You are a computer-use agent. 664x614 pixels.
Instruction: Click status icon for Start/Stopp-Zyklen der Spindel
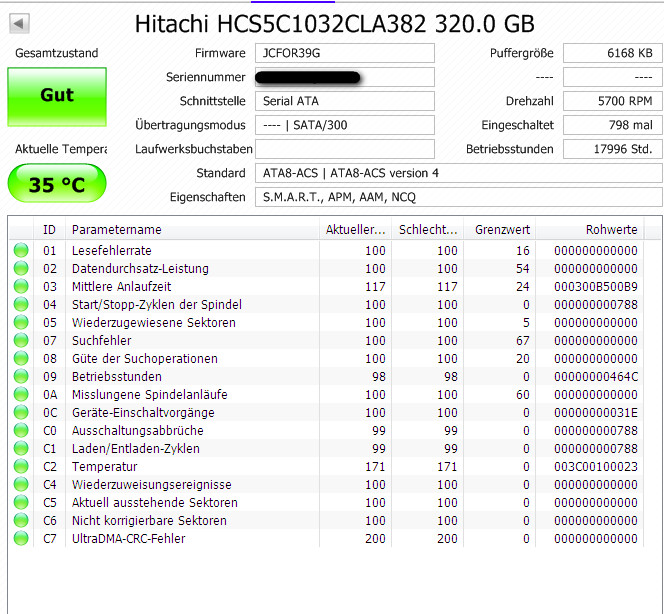pyautogui.click(x=21, y=304)
